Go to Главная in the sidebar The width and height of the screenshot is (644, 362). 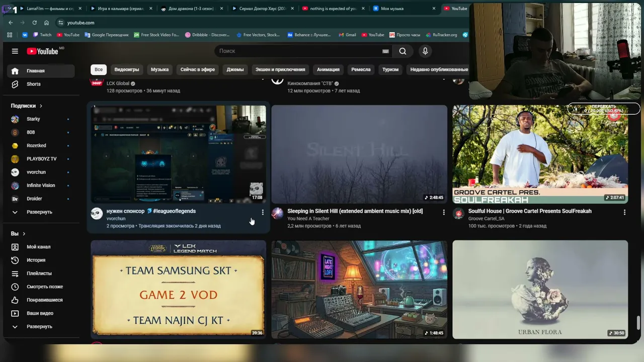(41, 71)
